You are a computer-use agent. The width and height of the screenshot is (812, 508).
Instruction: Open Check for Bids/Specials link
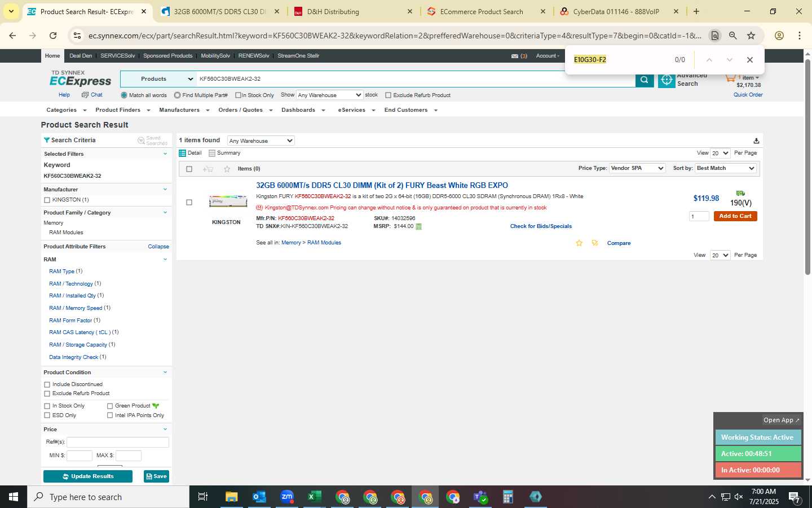pyautogui.click(x=541, y=226)
